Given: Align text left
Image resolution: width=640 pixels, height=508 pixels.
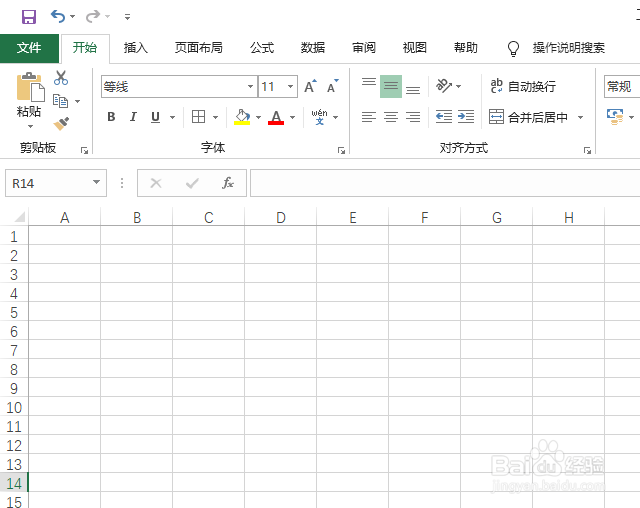Looking at the screenshot, I should tap(369, 117).
